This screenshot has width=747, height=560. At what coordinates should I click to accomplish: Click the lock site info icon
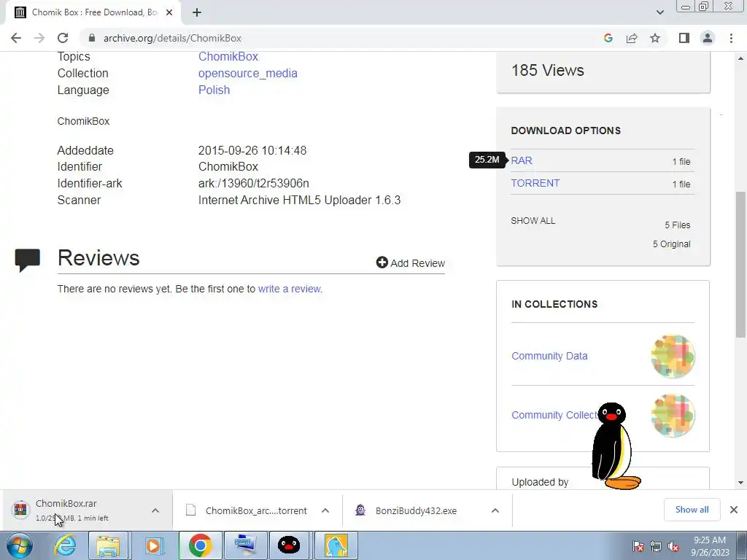(x=92, y=38)
